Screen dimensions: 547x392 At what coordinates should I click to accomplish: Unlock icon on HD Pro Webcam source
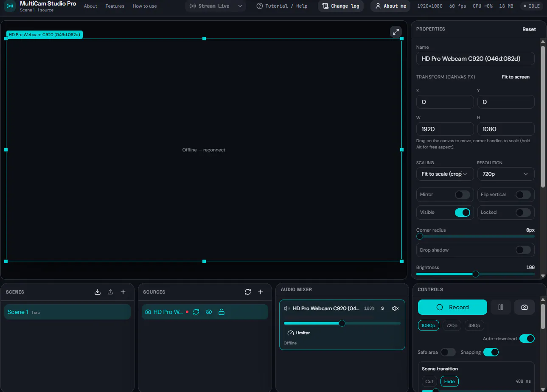coord(221,312)
